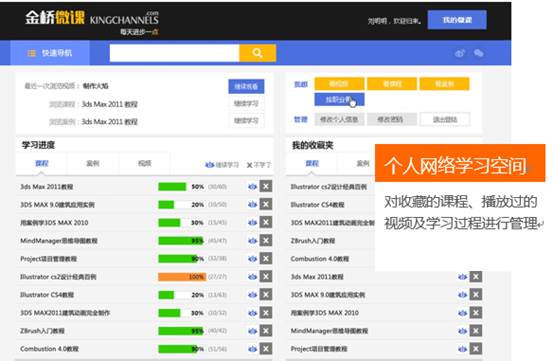The height and width of the screenshot is (361, 554).
Task: Remove Combustion 4.0教程 from progress list
Action: pyautogui.click(x=266, y=348)
